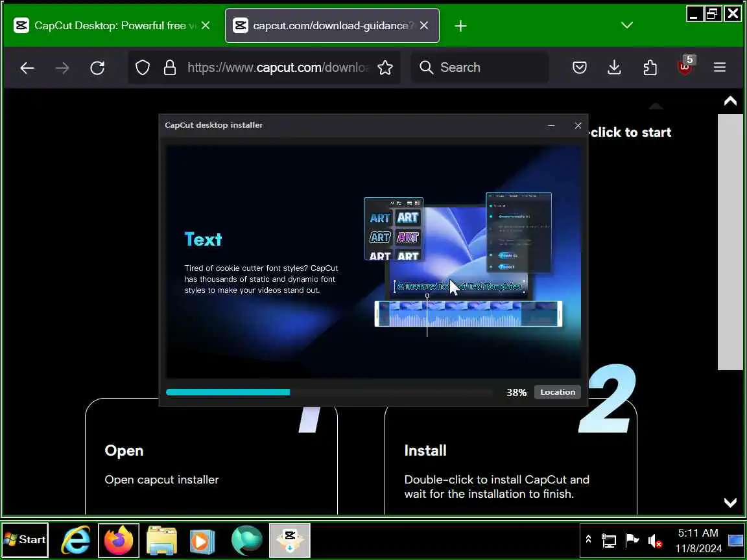Screen dimensions: 747x560
Task: Click the site security padlock icon
Action: 170,68
